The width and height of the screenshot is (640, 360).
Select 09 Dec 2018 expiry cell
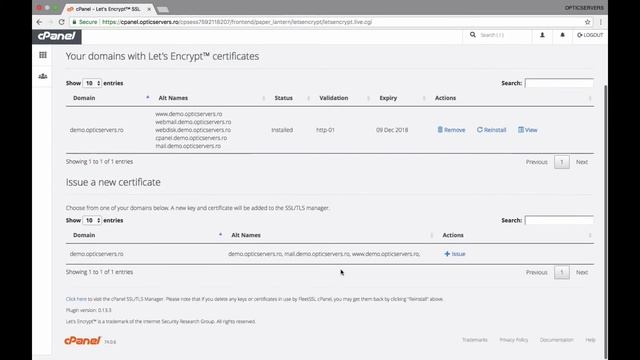click(392, 130)
